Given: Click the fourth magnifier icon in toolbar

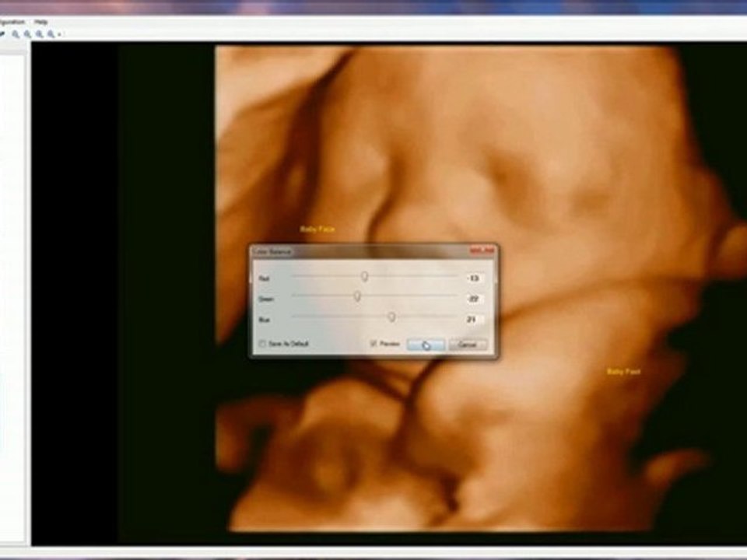Looking at the screenshot, I should pyautogui.click(x=51, y=34).
